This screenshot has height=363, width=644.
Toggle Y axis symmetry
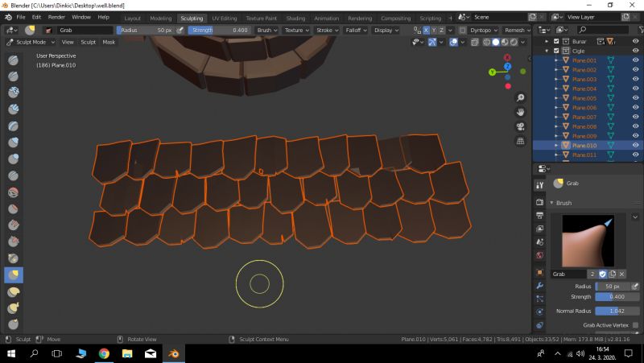pyautogui.click(x=434, y=31)
